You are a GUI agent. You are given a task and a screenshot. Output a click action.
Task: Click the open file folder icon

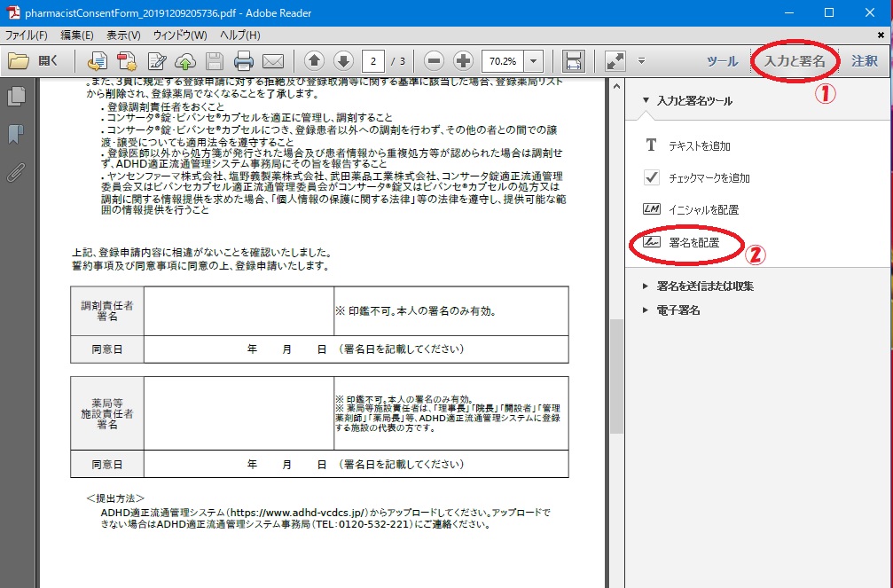[x=19, y=61]
